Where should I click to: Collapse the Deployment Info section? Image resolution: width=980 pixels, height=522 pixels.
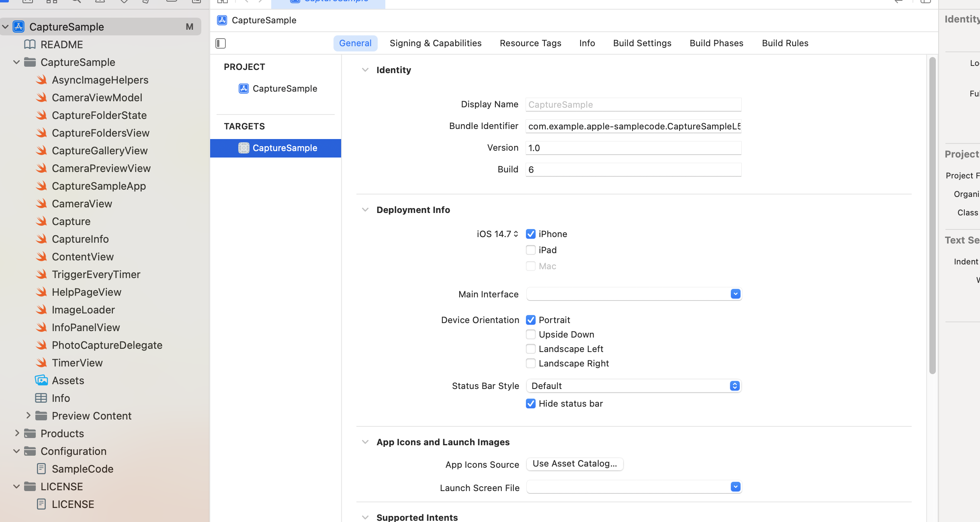[365, 210]
